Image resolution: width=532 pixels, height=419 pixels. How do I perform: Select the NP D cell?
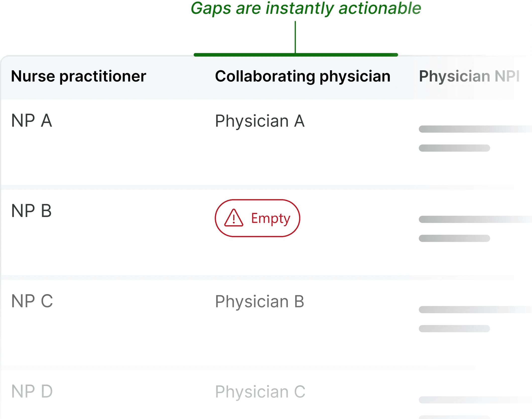click(32, 391)
